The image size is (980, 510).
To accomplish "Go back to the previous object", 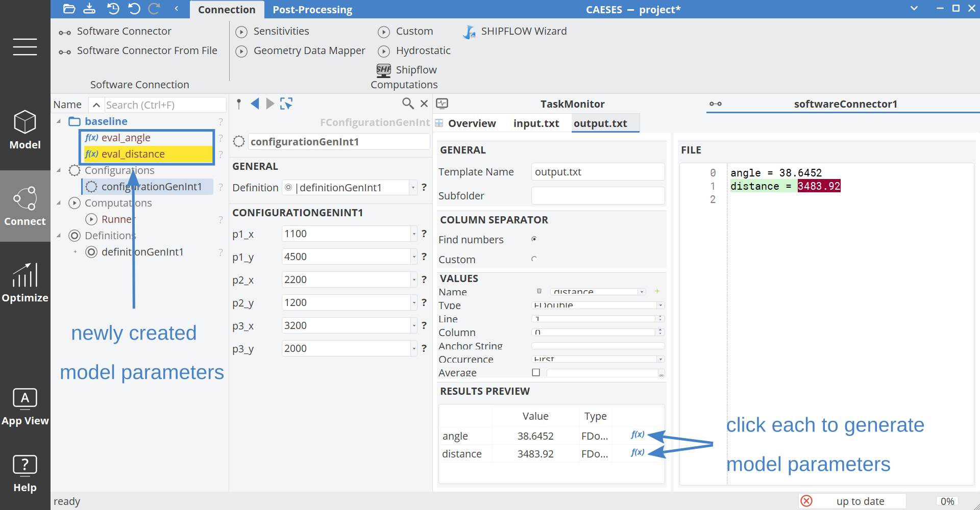I will pyautogui.click(x=255, y=104).
